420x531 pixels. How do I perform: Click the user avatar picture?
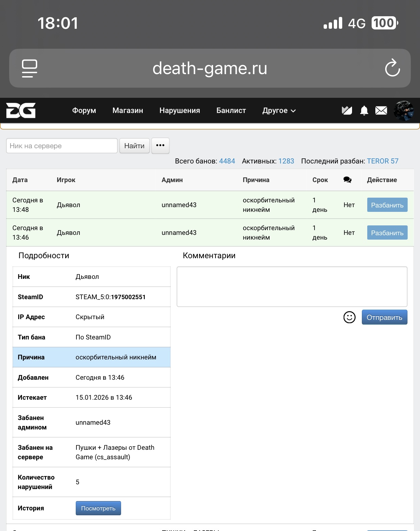click(x=403, y=111)
